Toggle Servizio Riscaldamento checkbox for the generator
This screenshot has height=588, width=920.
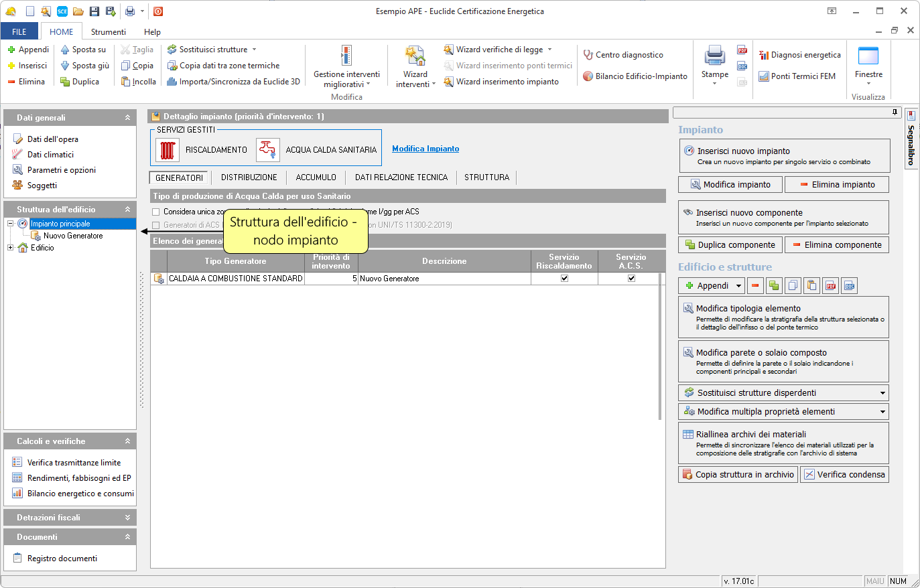pos(564,279)
